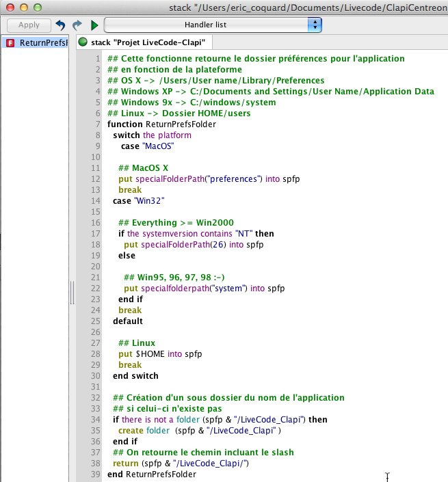Click the redo arrow icon

tap(77, 25)
